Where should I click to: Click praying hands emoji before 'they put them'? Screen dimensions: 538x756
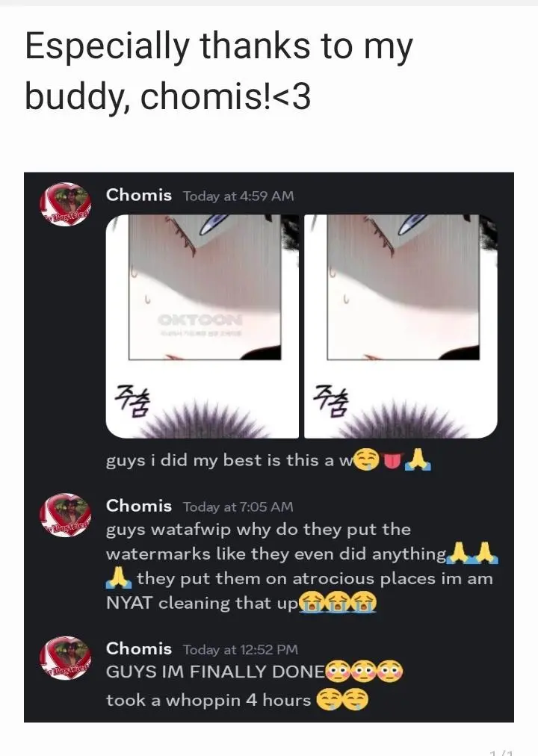click(119, 577)
